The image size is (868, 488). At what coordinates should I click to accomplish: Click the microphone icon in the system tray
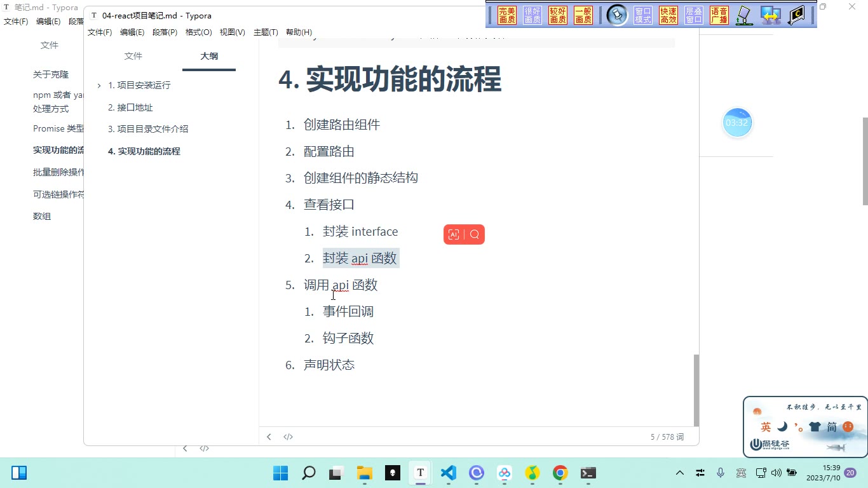point(721,473)
